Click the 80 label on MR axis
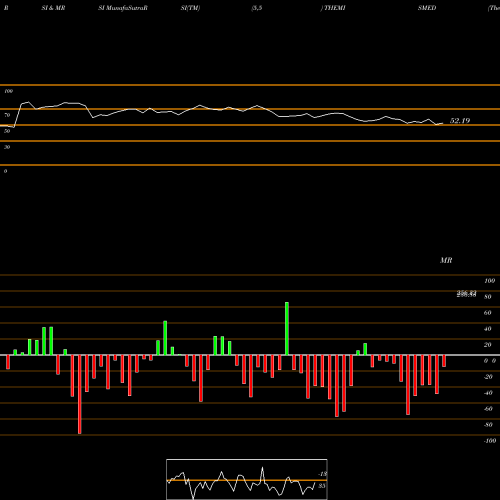The width and height of the screenshot is (500, 500). [488, 297]
